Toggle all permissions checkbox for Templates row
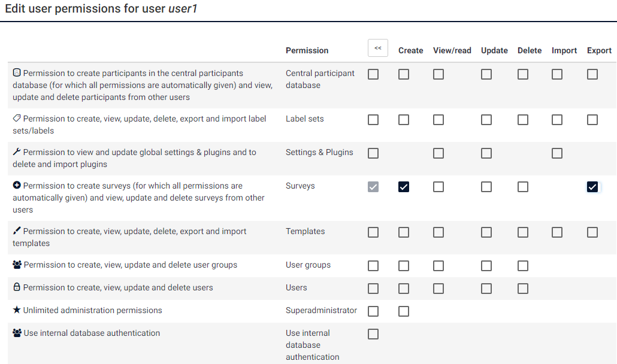617x364 pixels. pyautogui.click(x=373, y=232)
